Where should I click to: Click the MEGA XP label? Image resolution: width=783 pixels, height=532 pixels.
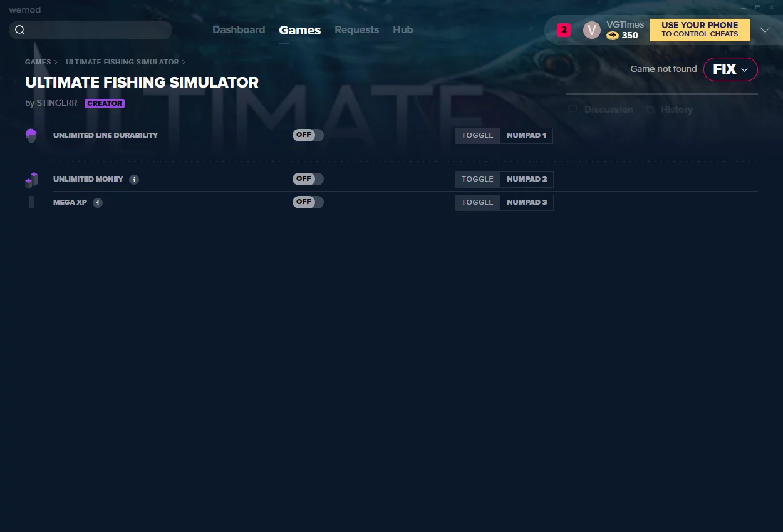pos(70,202)
